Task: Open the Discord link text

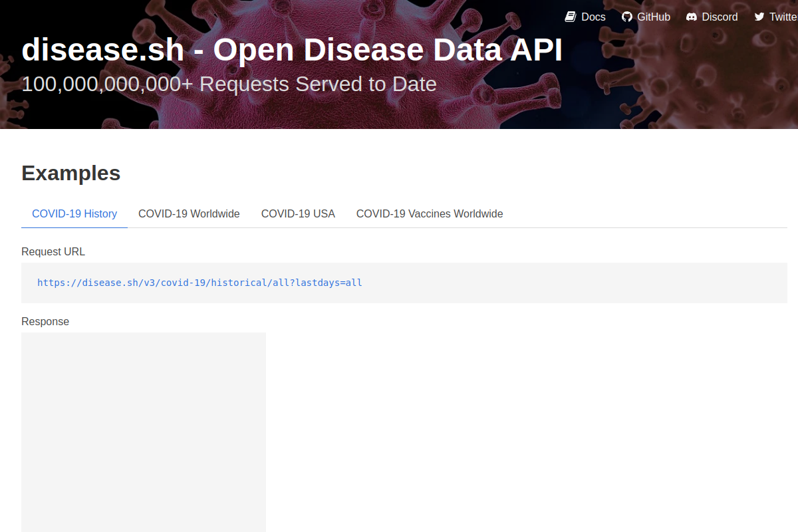Action: (720, 17)
